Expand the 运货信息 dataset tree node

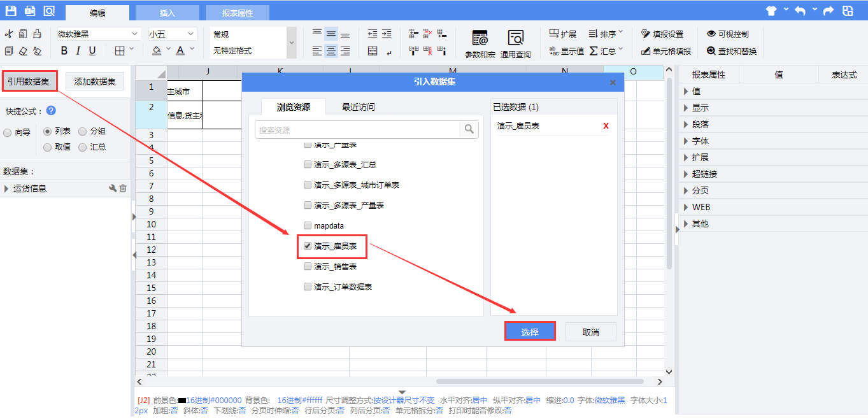pyautogui.click(x=6, y=188)
